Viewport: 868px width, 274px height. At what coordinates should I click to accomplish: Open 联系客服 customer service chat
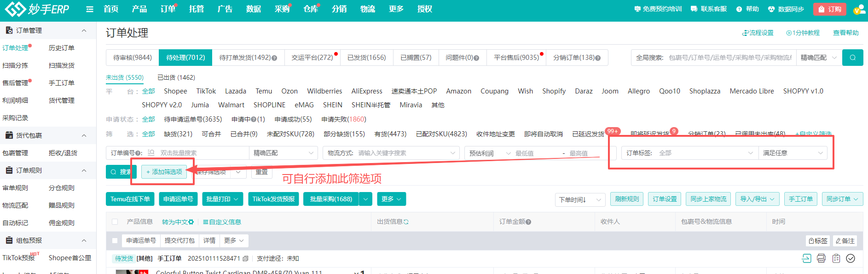pyautogui.click(x=709, y=9)
